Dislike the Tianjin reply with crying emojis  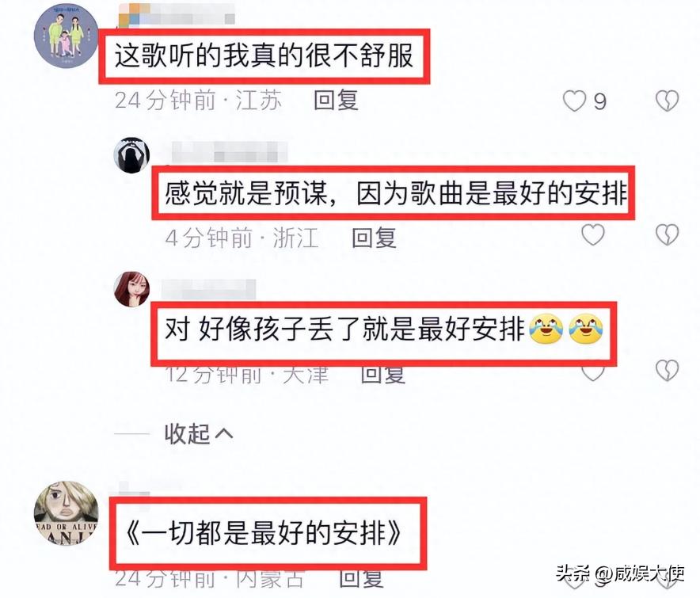coord(667,370)
